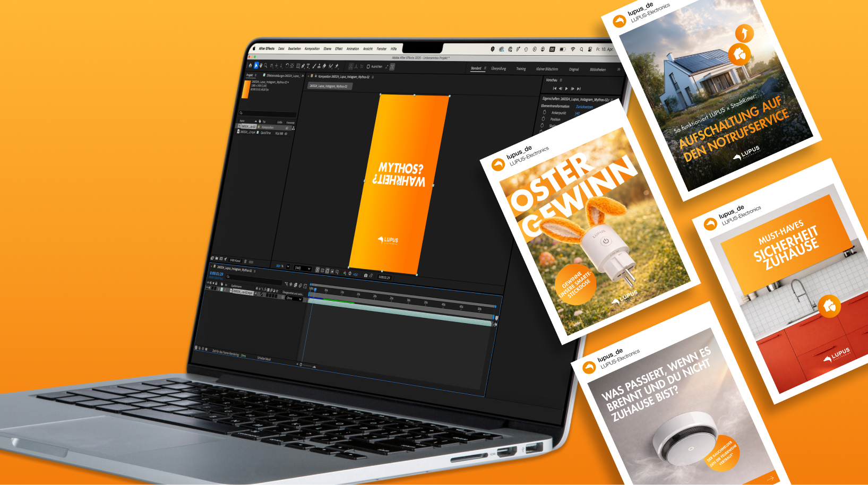Enable the Ausrichten snapping checkbox
This screenshot has width=868, height=485.
point(368,66)
